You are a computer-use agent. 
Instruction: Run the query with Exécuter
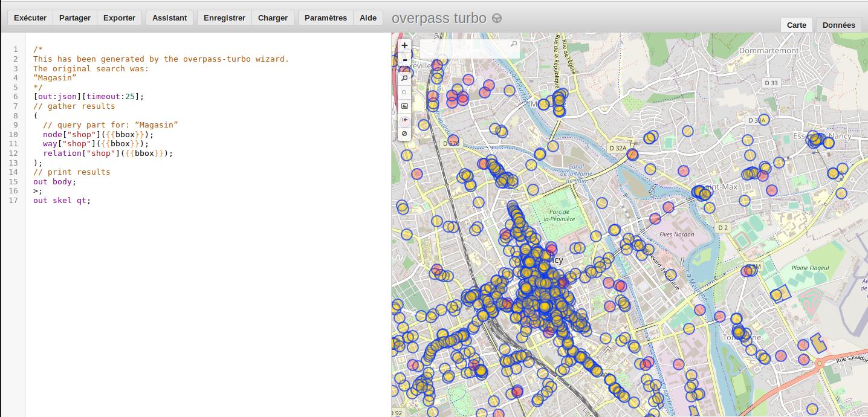[30, 18]
